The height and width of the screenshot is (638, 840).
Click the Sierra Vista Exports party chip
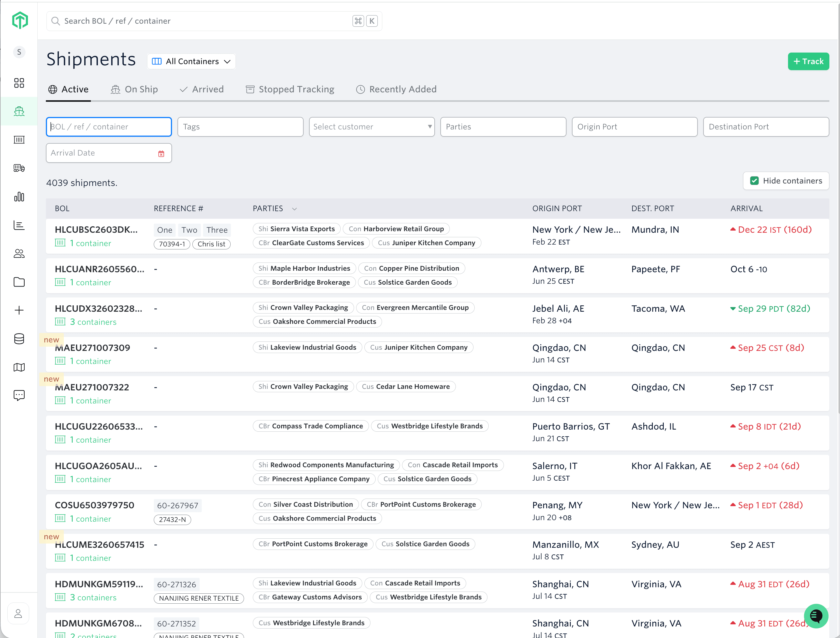pyautogui.click(x=296, y=228)
